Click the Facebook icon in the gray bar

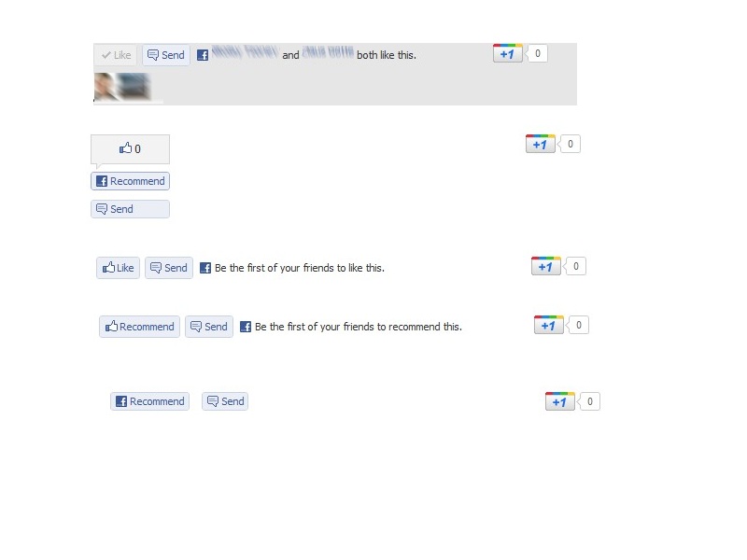coord(203,55)
